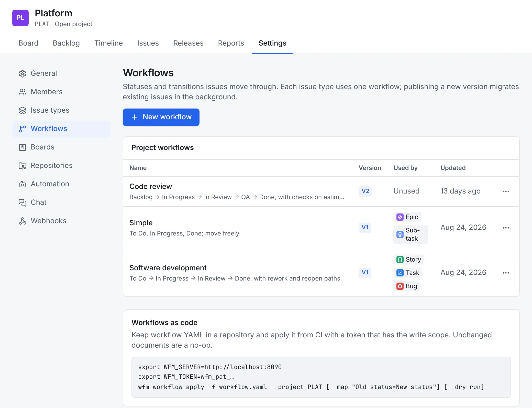
Task: Open more options for Code review workflow
Action: pos(506,191)
